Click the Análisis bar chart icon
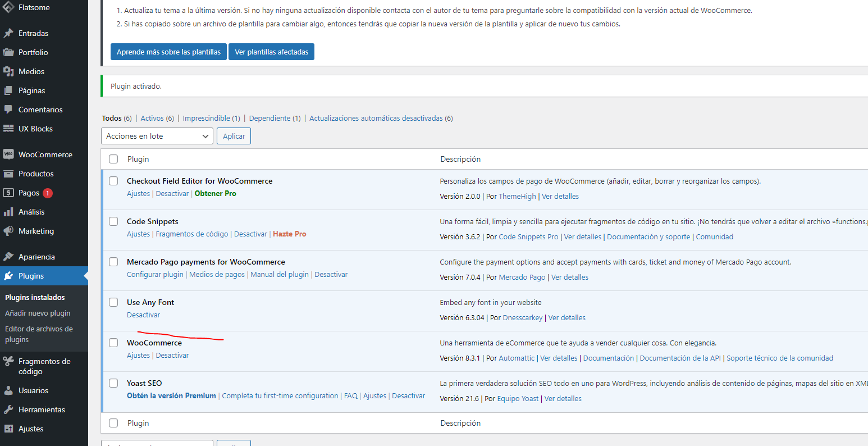Image resolution: width=868 pixels, height=446 pixels. 8,212
